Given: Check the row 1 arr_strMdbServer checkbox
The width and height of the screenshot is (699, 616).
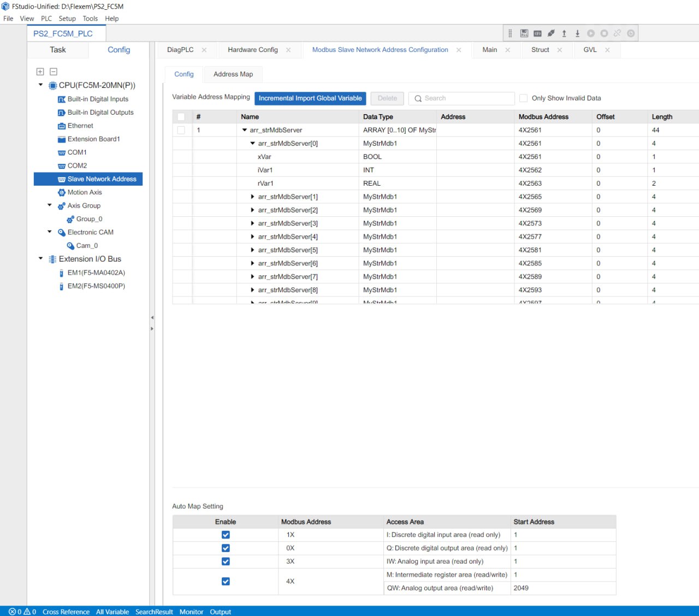Looking at the screenshot, I should (x=181, y=130).
